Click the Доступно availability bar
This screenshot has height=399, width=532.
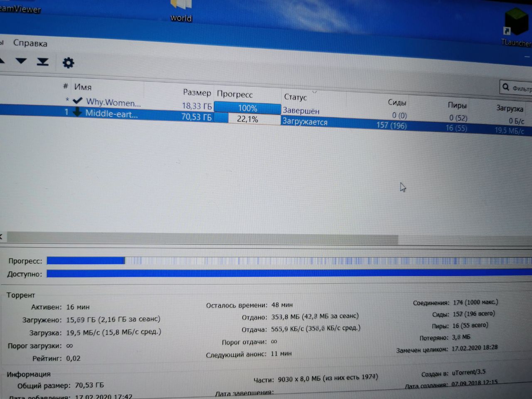(x=289, y=273)
